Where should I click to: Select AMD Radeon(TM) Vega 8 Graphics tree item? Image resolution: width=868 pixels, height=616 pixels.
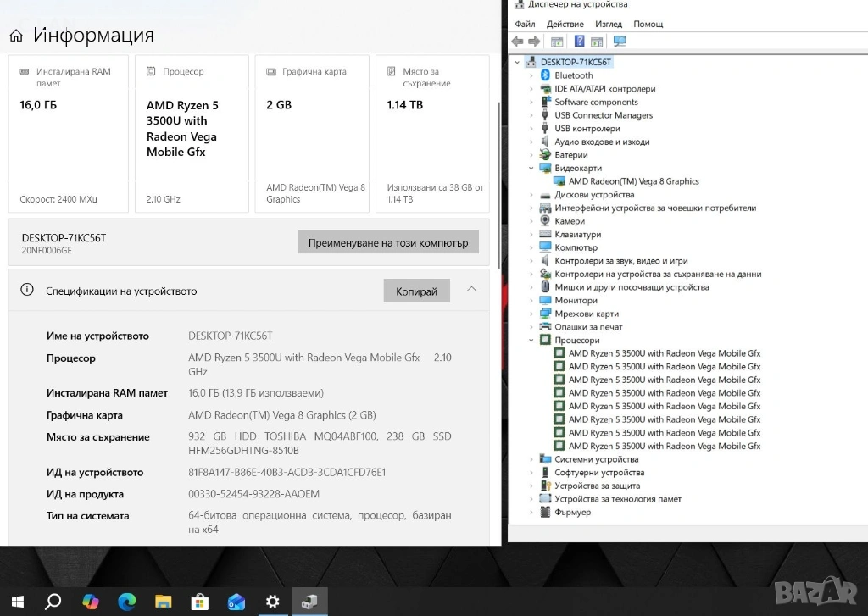click(x=633, y=181)
